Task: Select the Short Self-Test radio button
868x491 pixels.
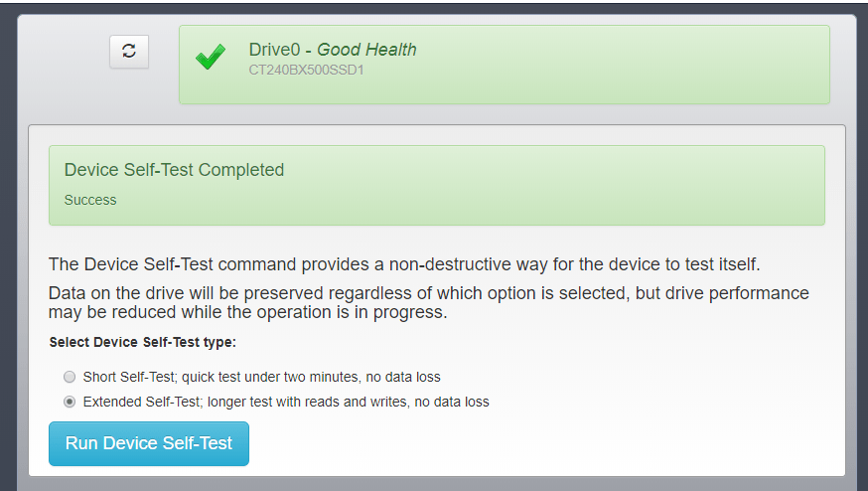Action: coord(70,378)
